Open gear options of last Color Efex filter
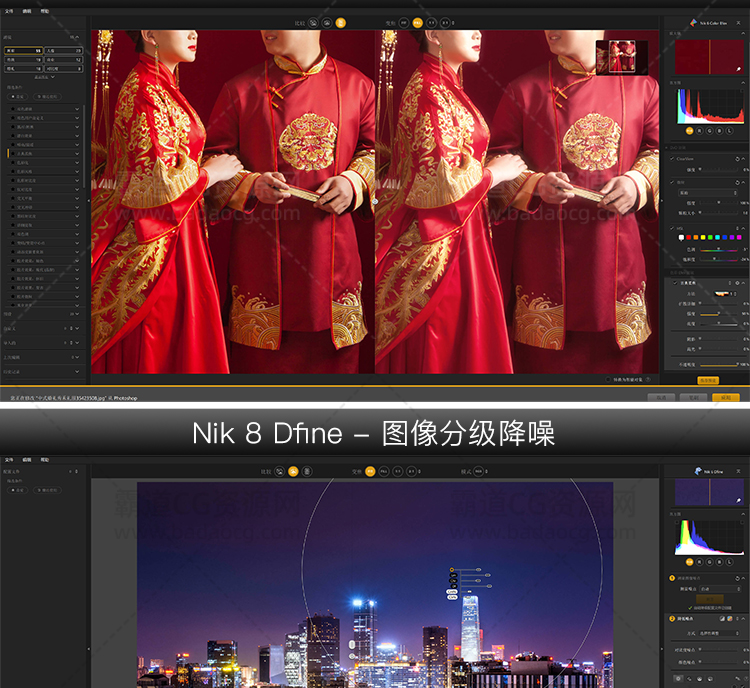The width and height of the screenshot is (750, 688). 737,283
